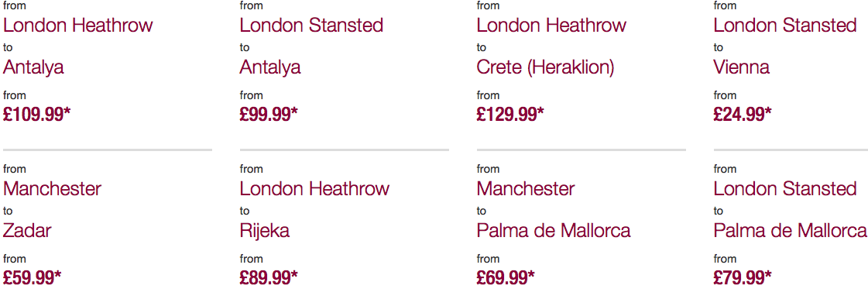
Task: Click Manchester origin above Zadar
Action: (52, 189)
